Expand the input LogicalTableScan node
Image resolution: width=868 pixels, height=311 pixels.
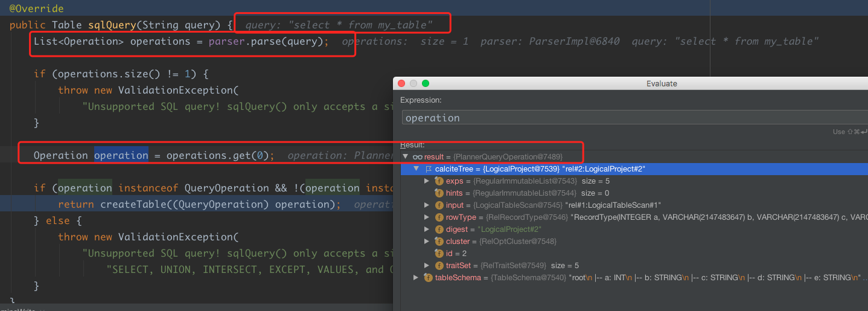(x=427, y=205)
